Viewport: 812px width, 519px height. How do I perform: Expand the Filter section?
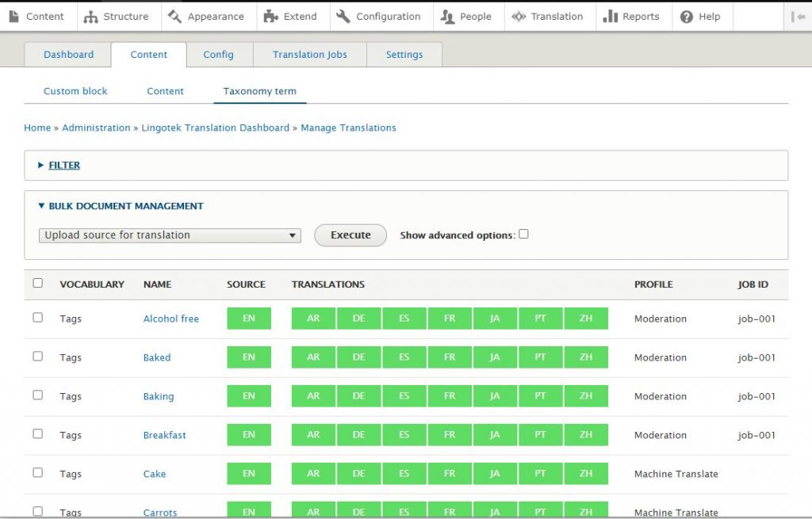pos(64,165)
